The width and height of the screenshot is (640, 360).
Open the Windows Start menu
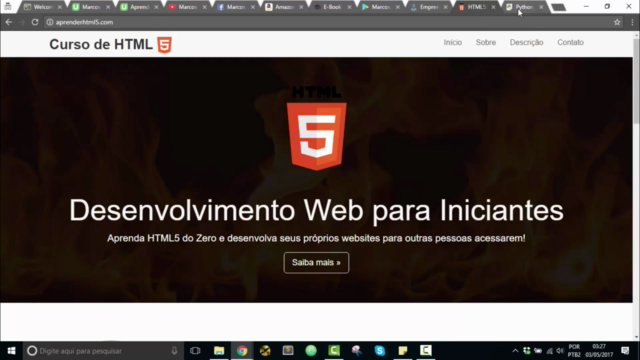point(11,351)
